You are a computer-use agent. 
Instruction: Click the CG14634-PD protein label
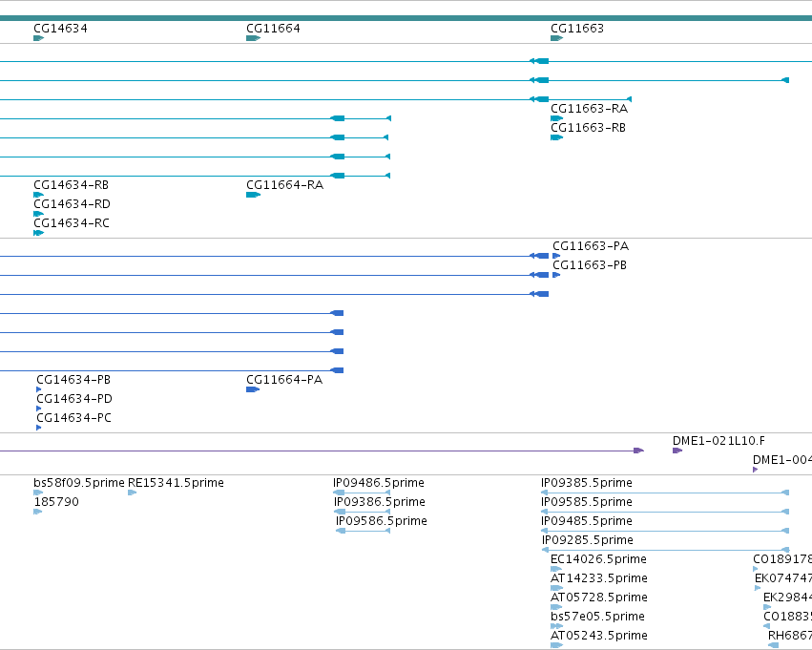[x=74, y=399]
